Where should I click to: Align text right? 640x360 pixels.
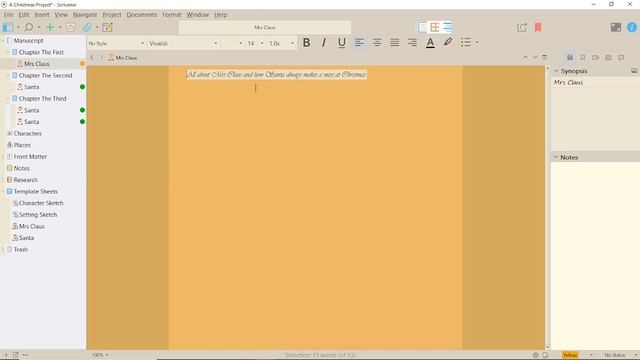412,42
